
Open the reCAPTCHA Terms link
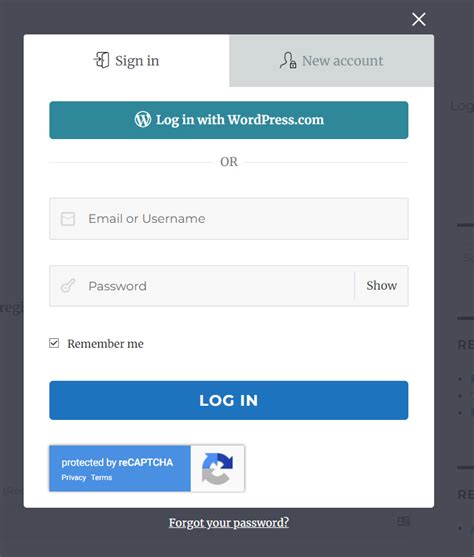tap(102, 477)
